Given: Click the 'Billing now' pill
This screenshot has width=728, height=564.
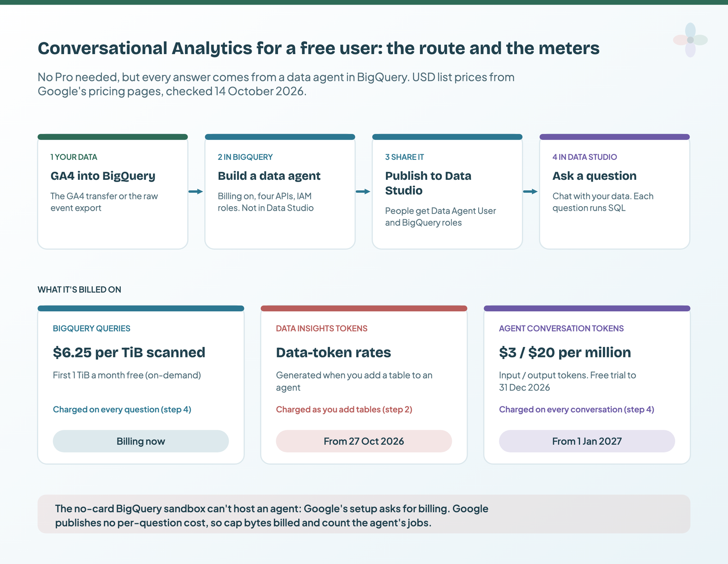Looking at the screenshot, I should pyautogui.click(x=141, y=441).
